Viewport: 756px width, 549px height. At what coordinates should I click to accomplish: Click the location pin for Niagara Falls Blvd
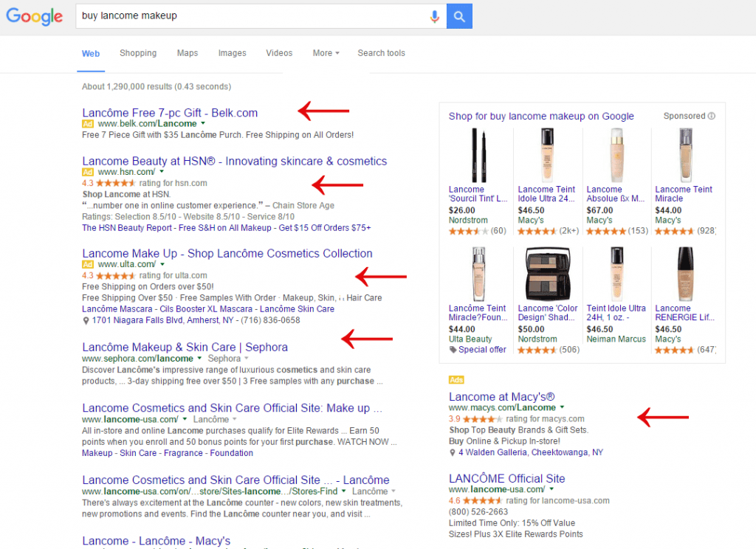86,320
